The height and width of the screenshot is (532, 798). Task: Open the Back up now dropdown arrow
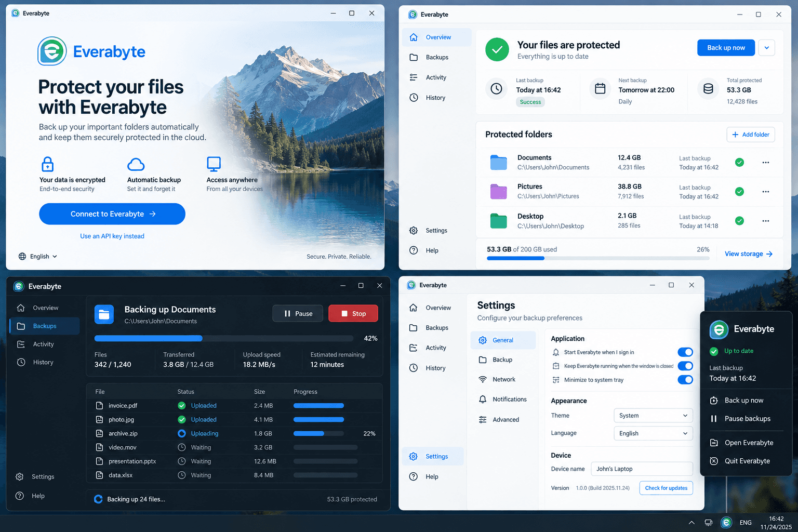click(x=767, y=48)
